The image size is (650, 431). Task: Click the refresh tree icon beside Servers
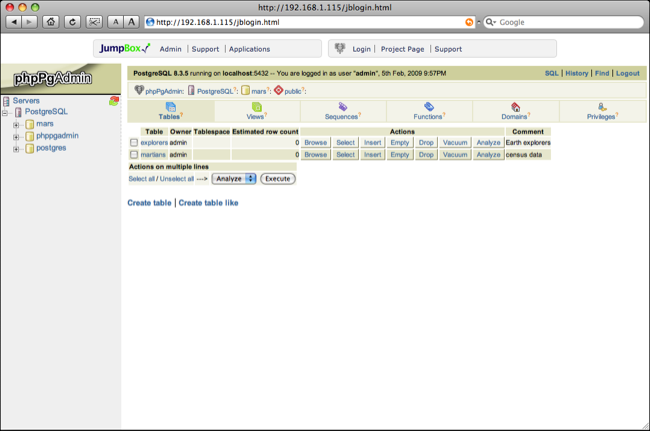tap(114, 101)
